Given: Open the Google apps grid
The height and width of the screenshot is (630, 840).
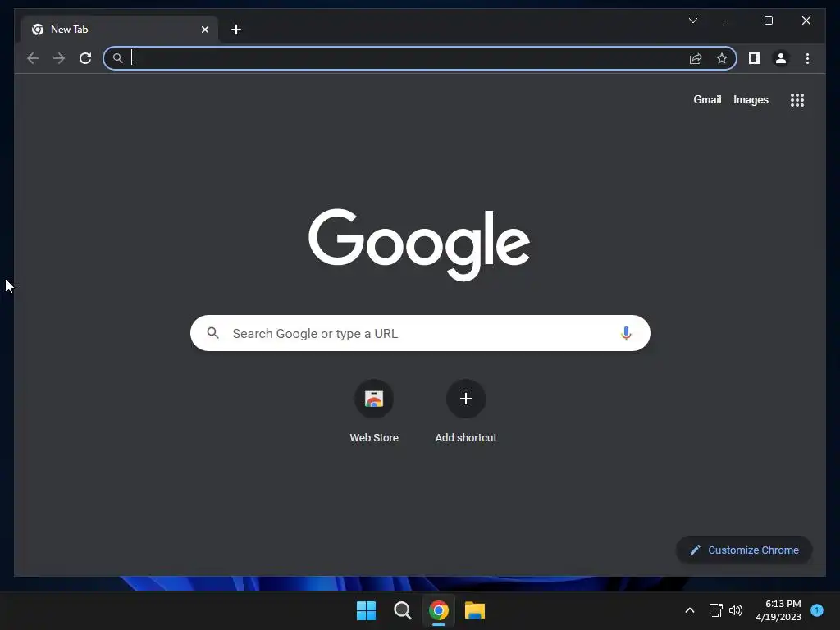Looking at the screenshot, I should (797, 100).
